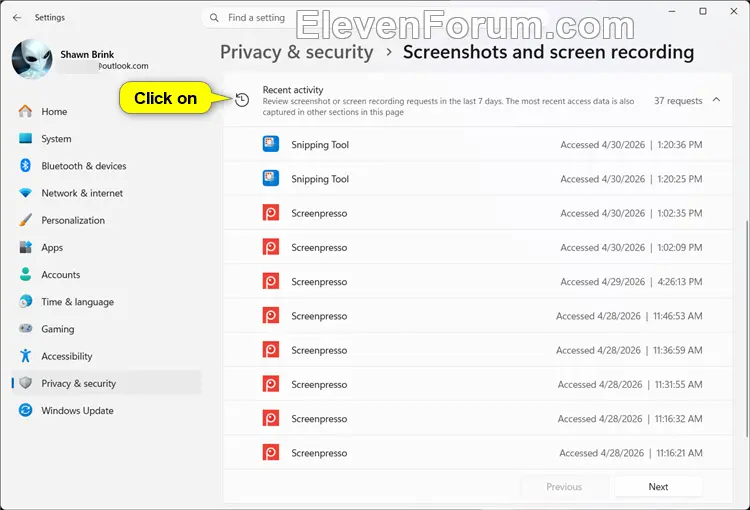Screen dimensions: 750x510
Task: Click Screenpresso name in 11:36:59 AM row
Action: point(319,350)
